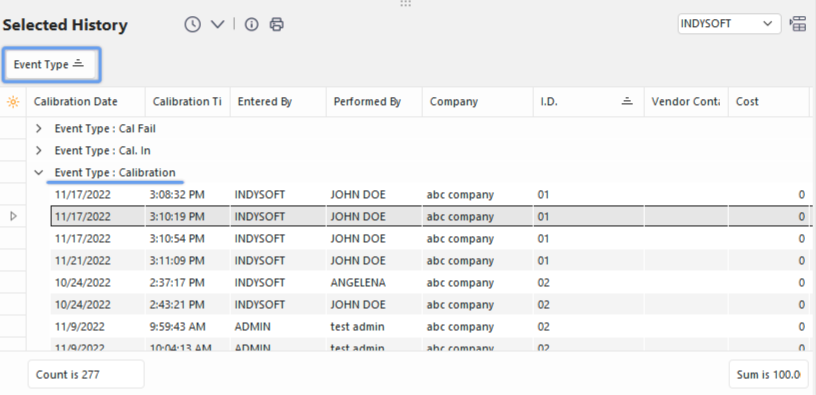816x395 pixels.
Task: Click the Count is 277 summary box
Action: [86, 374]
